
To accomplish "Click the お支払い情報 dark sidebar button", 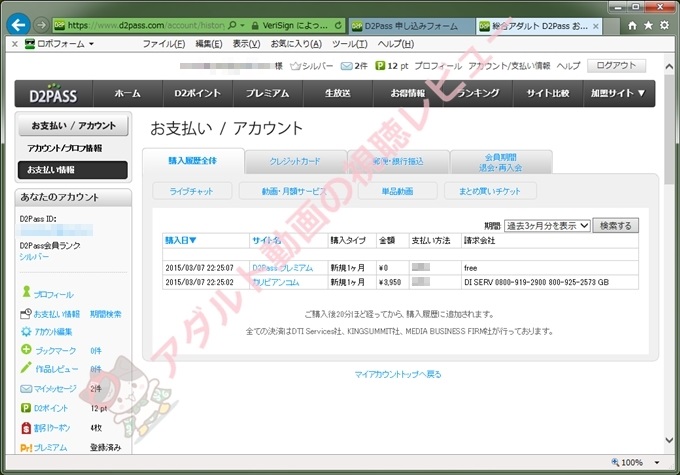I will point(72,170).
